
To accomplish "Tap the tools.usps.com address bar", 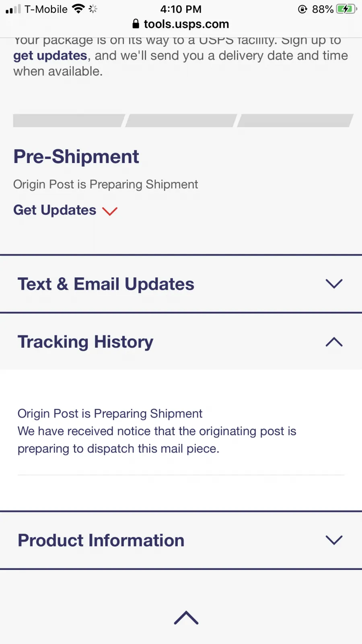I will tap(181, 24).
